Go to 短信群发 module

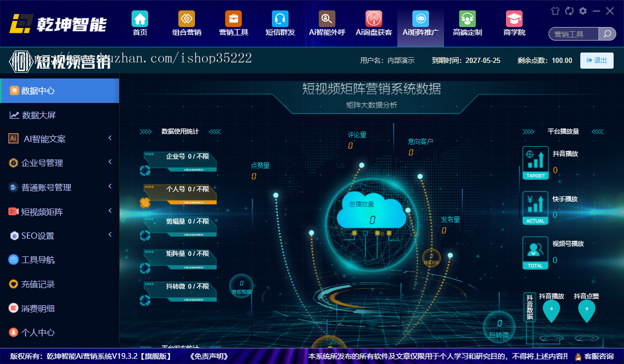tap(280, 23)
